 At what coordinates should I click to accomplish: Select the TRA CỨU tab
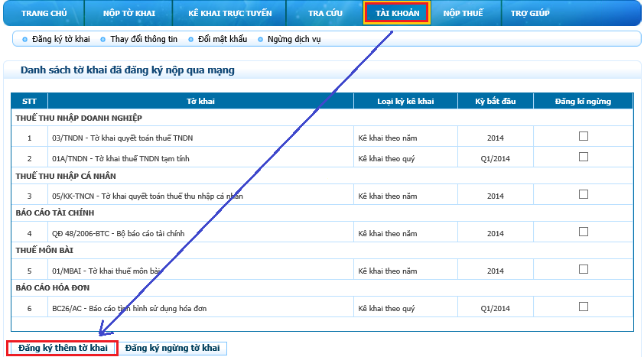pyautogui.click(x=325, y=13)
